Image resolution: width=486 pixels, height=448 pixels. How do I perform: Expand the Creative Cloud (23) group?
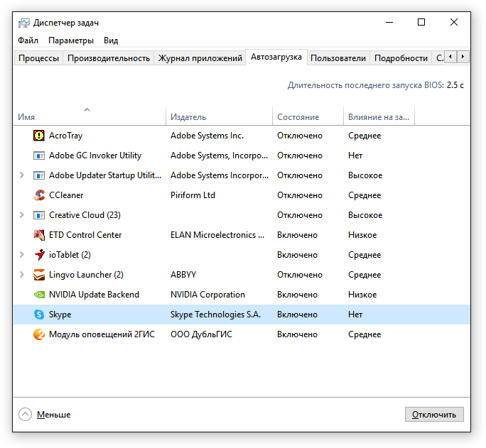22,215
